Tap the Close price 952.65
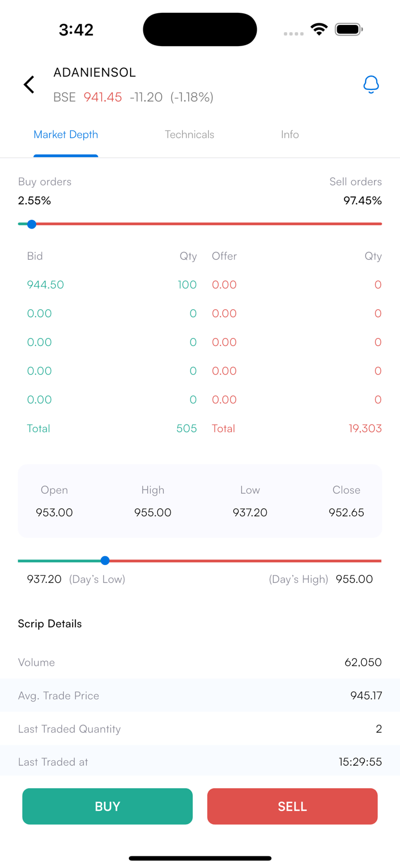Viewport: 400px width, 868px height. [x=346, y=513]
